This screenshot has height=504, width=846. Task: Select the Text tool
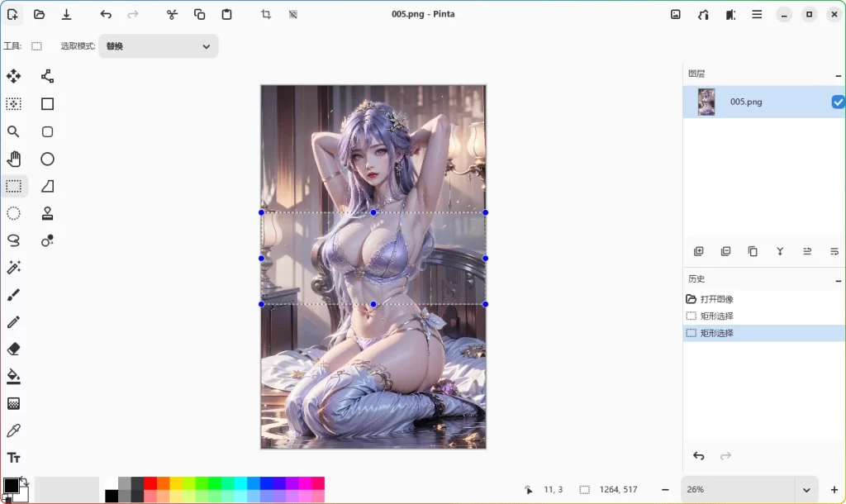coord(13,458)
